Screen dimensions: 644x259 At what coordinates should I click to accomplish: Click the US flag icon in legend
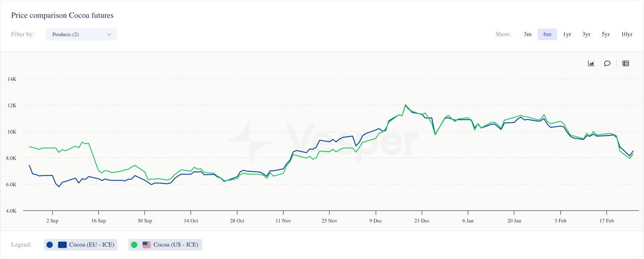tap(147, 245)
